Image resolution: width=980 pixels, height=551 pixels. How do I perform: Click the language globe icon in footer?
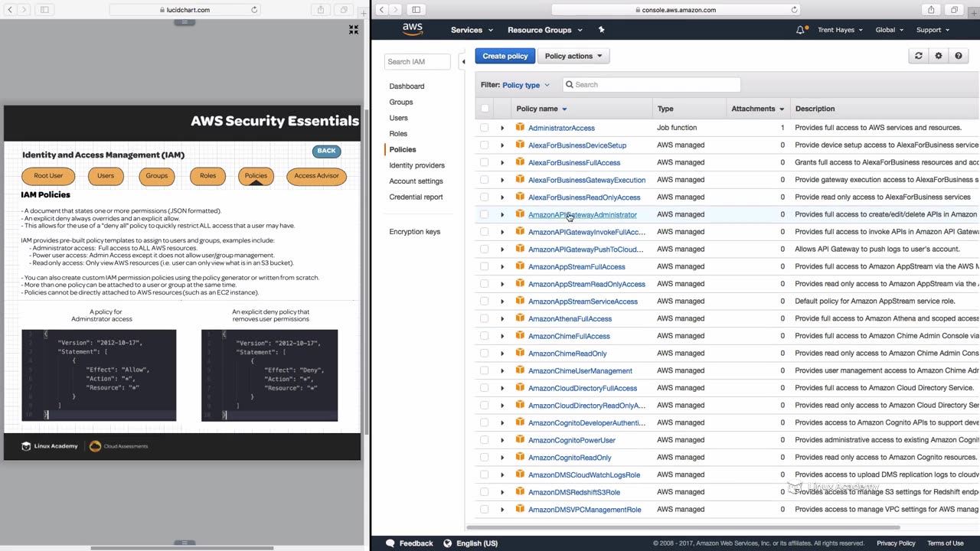(x=448, y=543)
